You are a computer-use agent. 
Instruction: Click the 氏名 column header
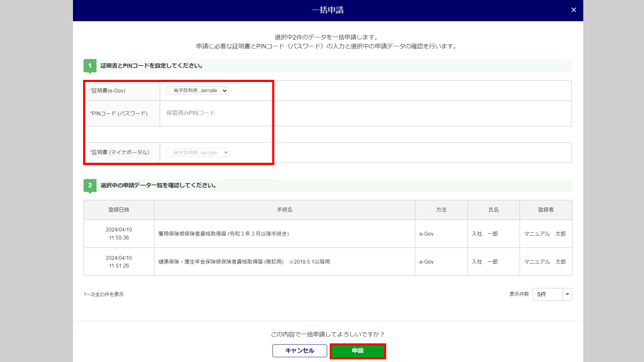point(493,210)
